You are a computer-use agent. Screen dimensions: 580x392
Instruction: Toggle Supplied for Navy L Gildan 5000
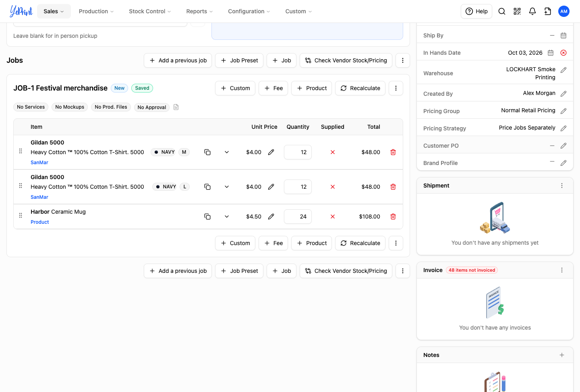(x=333, y=187)
